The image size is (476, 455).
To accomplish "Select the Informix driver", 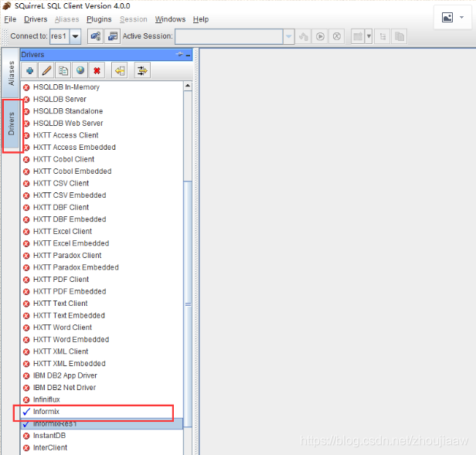I will [x=102, y=411].
